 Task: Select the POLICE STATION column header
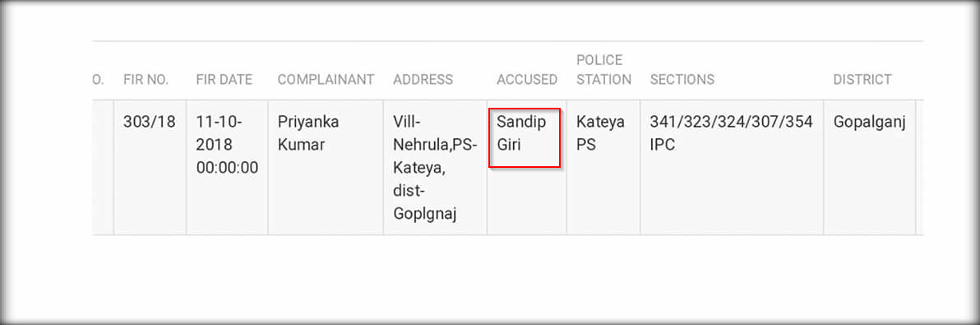[603, 70]
